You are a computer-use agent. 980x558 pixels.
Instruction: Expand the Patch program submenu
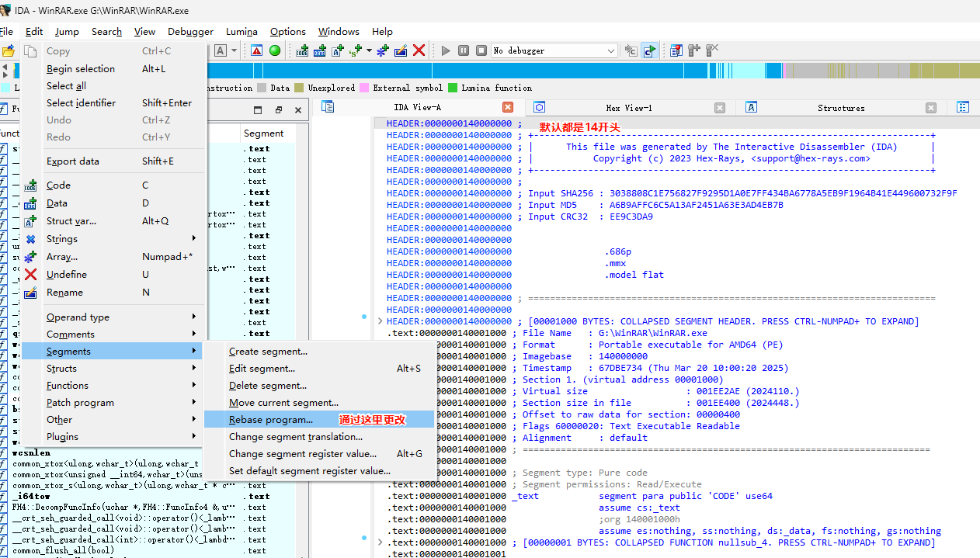point(113,403)
